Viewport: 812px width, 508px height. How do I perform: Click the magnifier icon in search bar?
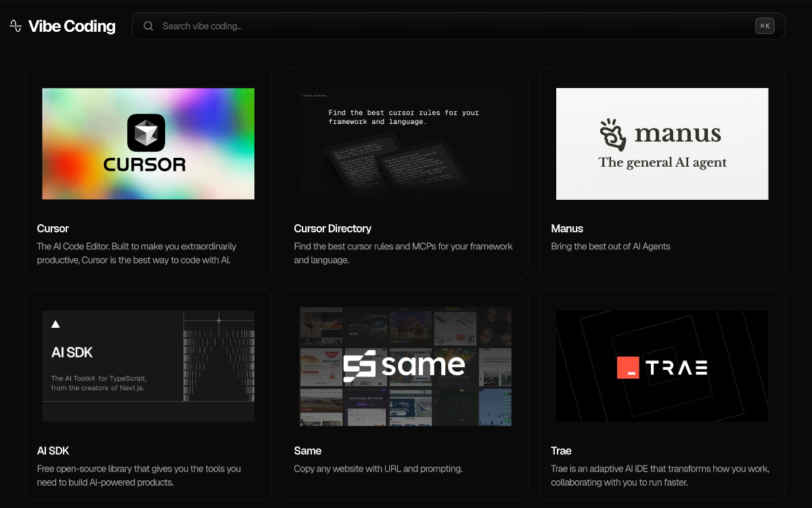[148, 26]
